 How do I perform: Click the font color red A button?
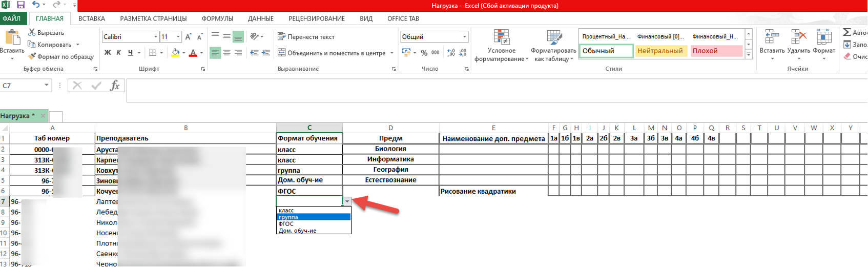pyautogui.click(x=193, y=53)
